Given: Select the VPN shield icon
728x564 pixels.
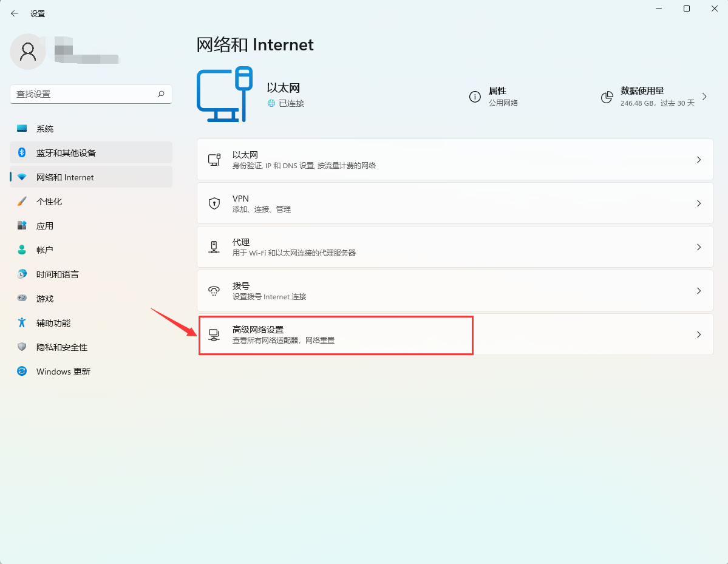Looking at the screenshot, I should 214,203.
